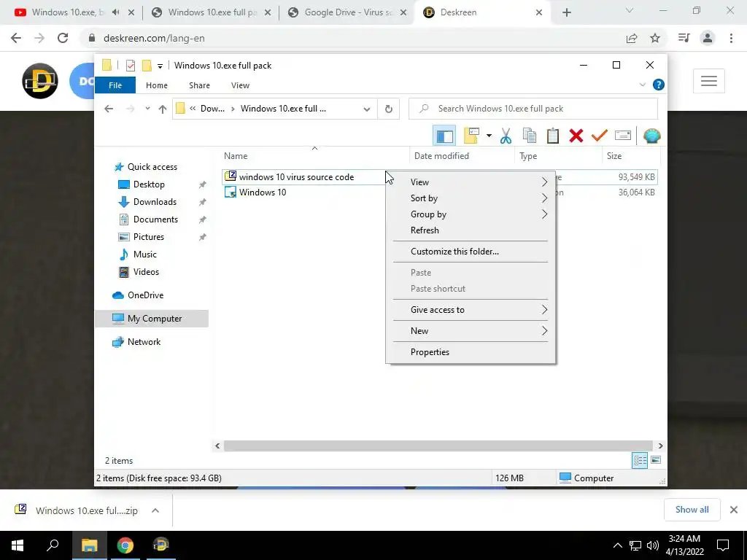Image resolution: width=747 pixels, height=560 pixels.
Task: Click the Copy icon in Explorer toolbar
Action: 530,136
